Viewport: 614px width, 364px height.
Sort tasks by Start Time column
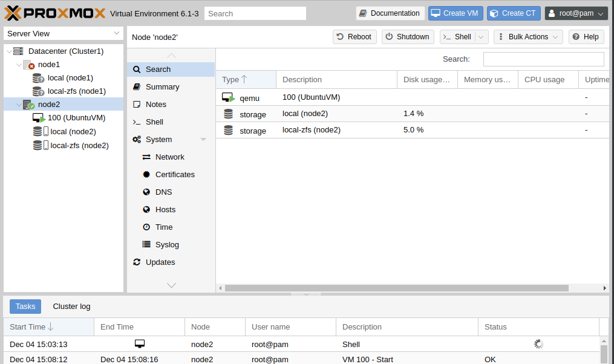tap(49, 327)
